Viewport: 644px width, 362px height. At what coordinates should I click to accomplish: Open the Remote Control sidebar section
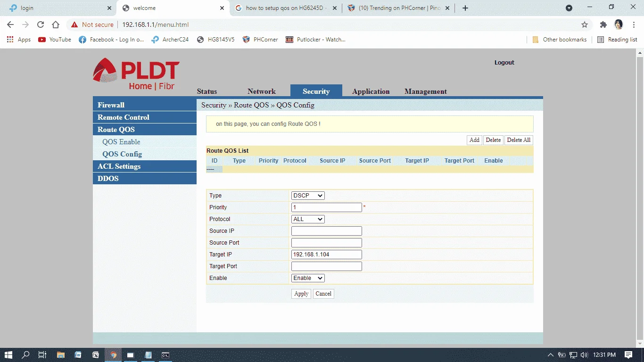pyautogui.click(x=145, y=117)
